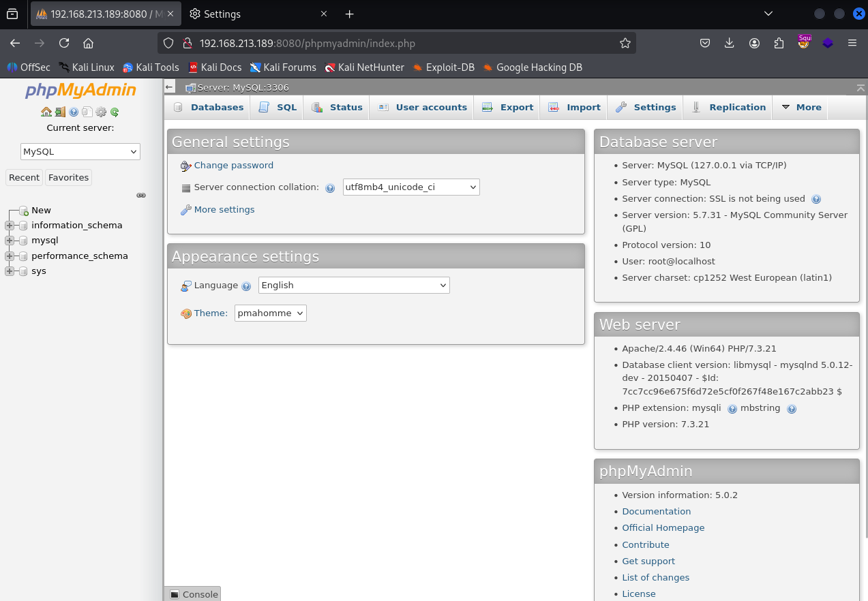Toggle the Console panel at bottom
This screenshot has width=868, height=601.
[194, 594]
